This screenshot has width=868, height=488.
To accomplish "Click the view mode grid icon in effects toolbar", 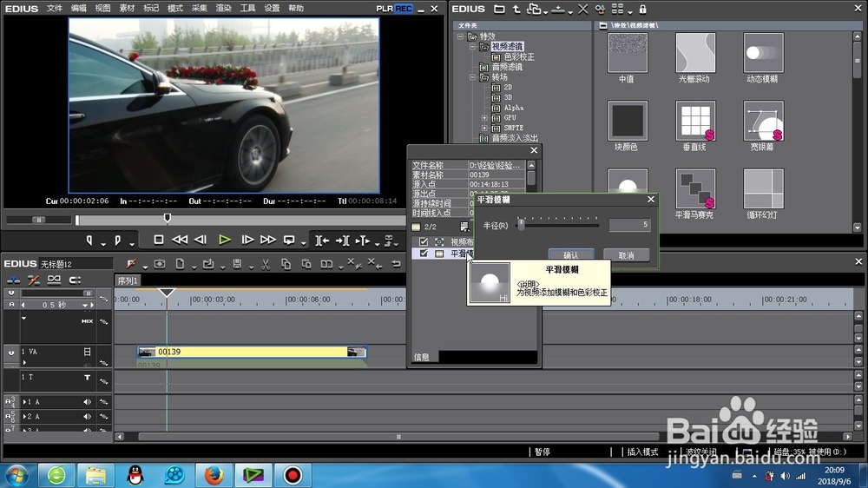I will point(618,9).
